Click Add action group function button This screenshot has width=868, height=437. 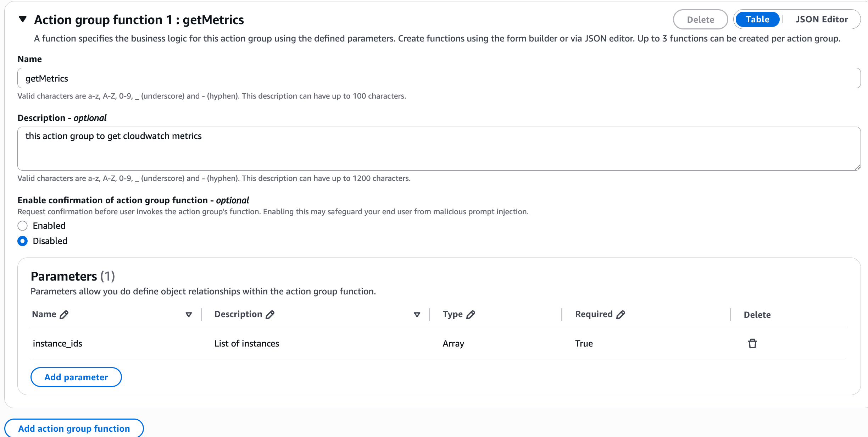click(74, 428)
